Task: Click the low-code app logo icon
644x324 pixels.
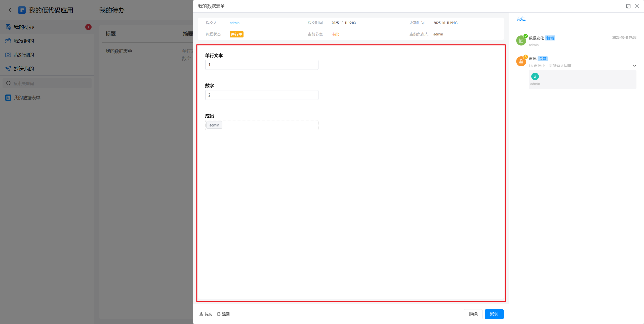Action: pos(22,10)
